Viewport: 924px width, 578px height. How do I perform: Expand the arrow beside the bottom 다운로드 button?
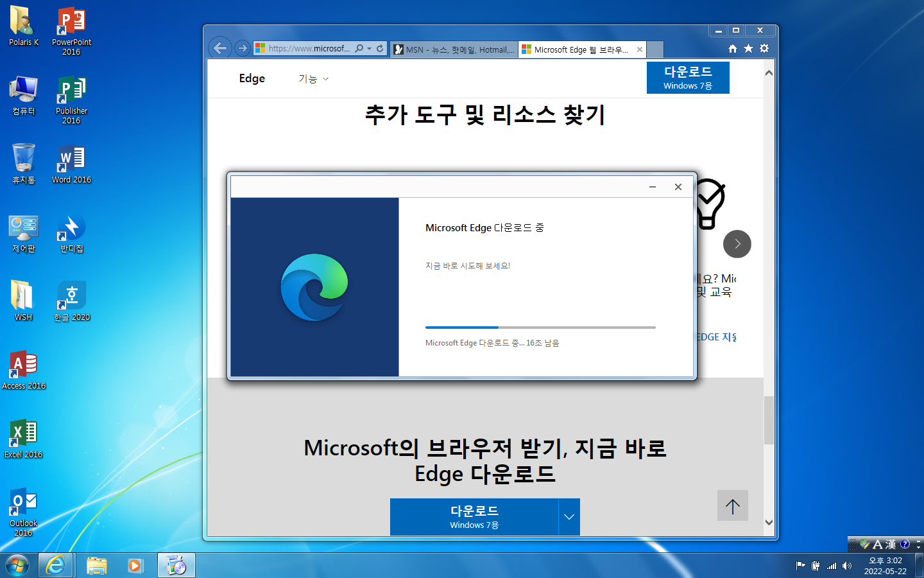pyautogui.click(x=569, y=517)
